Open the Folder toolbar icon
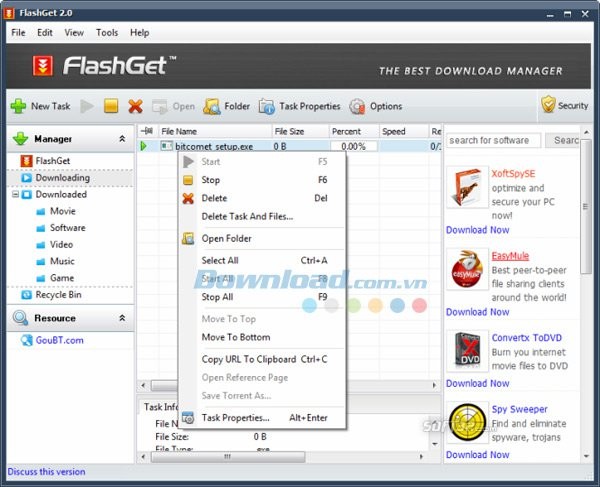Screen dimensions: 600x487 212,106
